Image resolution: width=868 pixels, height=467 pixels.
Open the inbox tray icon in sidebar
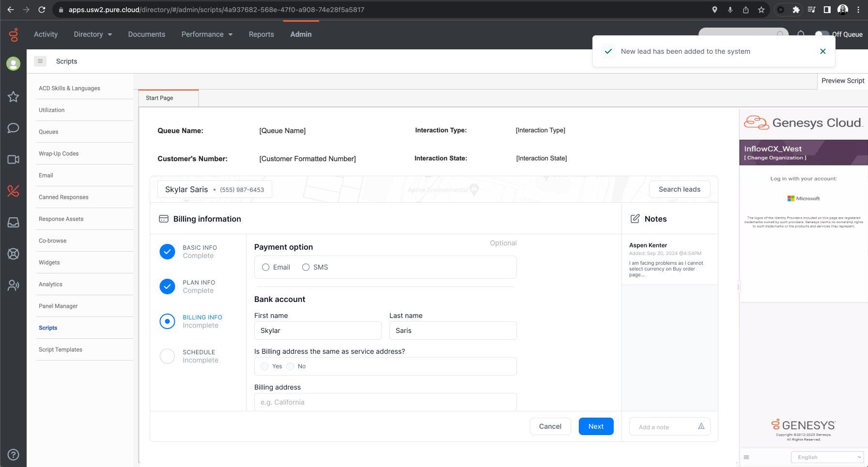tap(14, 222)
